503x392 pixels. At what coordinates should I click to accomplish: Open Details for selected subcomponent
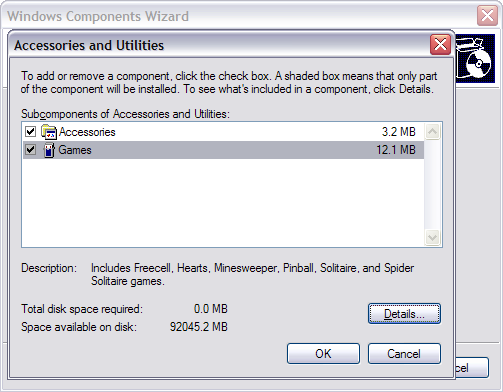[404, 314]
